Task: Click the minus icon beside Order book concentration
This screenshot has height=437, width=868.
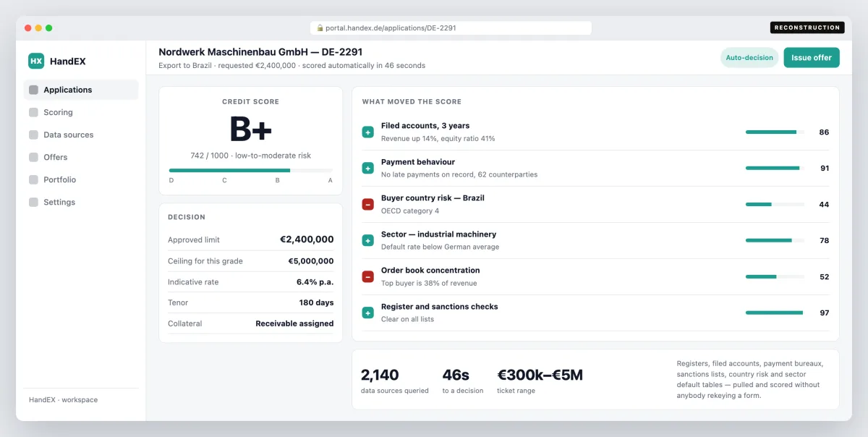Action: pos(367,277)
